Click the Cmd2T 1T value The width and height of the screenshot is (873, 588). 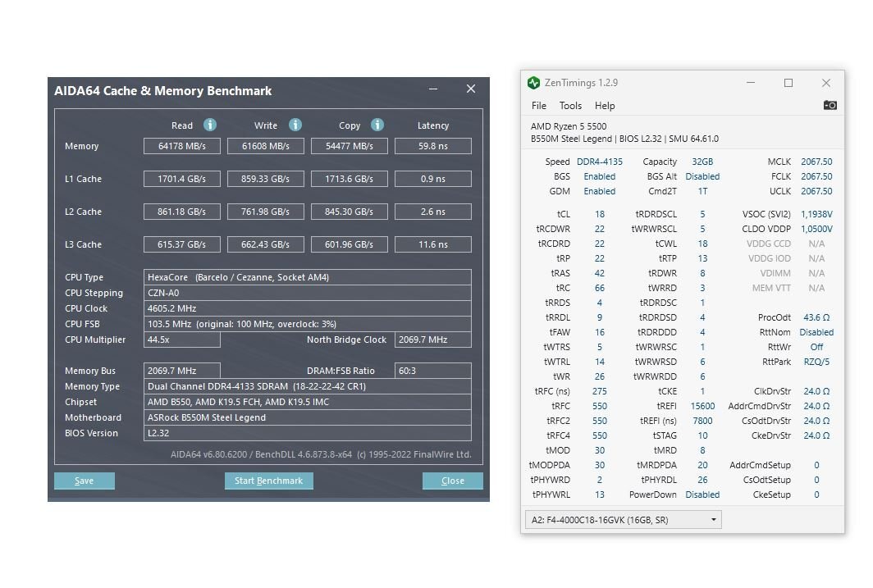tap(702, 191)
